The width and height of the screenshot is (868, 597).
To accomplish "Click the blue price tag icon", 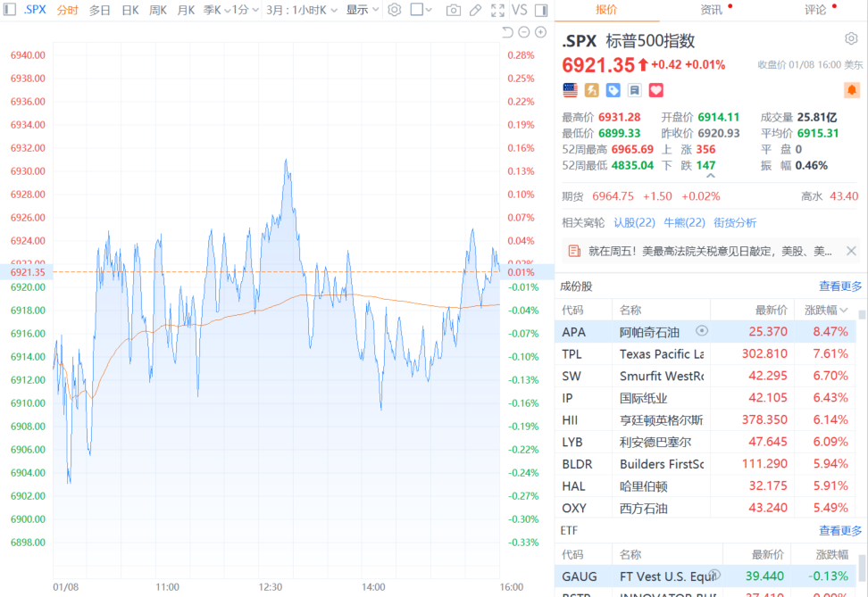I will 613,90.
